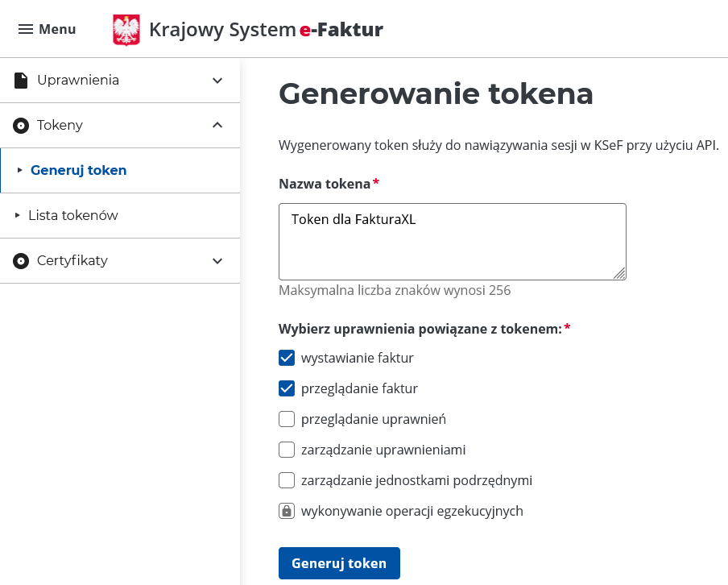Click the padlock icon on operacje egzekucyjne
This screenshot has width=728, height=585.
286,510
